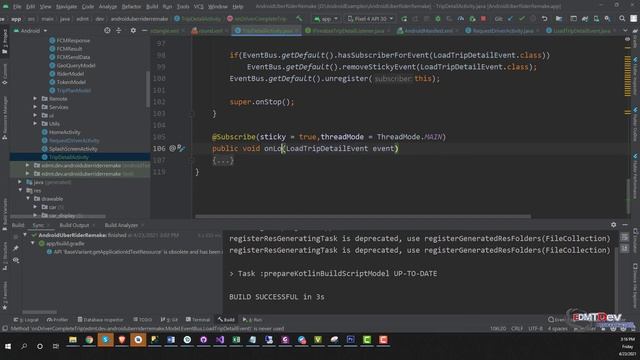Click pin tab icon in Build panel
Image resolution: width=640 pixels, height=360 pixels.
point(16,248)
